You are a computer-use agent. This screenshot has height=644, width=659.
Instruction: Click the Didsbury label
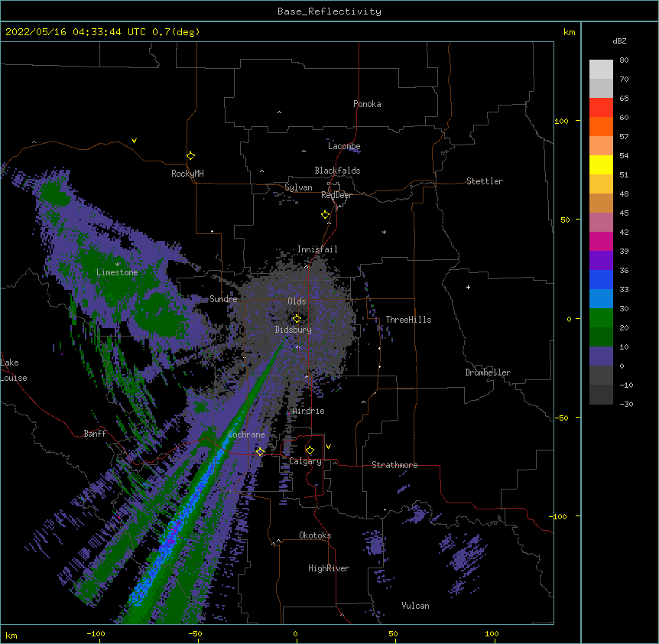[294, 330]
